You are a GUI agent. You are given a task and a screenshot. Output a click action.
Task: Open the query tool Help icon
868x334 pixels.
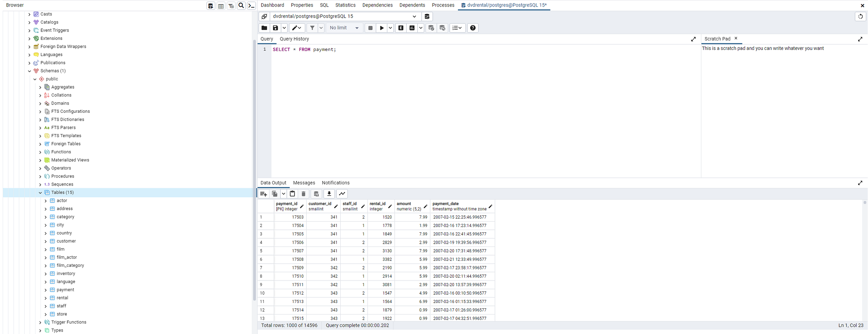coord(473,28)
